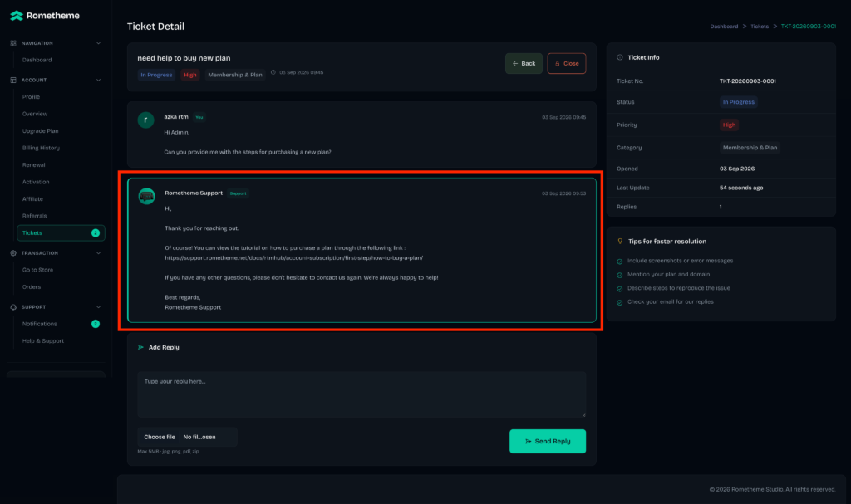Click the azka rtm user avatar
This screenshot has width=851, height=504.
pos(145,120)
